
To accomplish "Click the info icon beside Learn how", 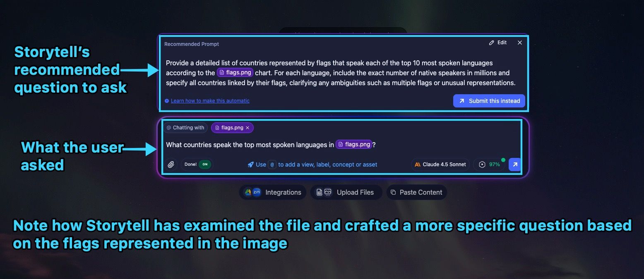I will click(167, 101).
